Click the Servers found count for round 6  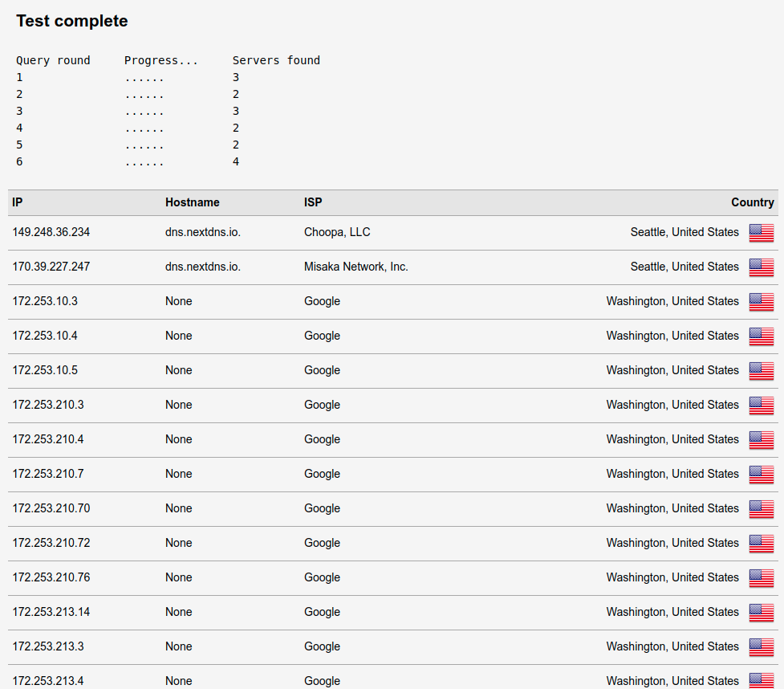236,162
